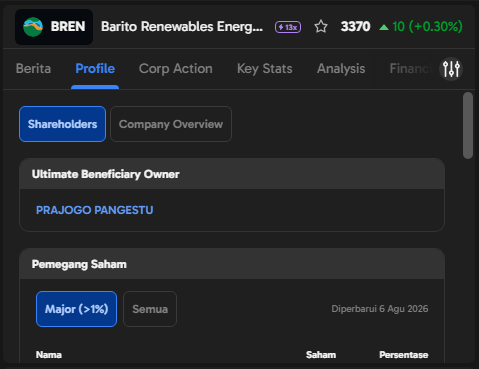Switch to the Key Stats tab
Viewport: 479px width, 369px height.
click(x=265, y=69)
